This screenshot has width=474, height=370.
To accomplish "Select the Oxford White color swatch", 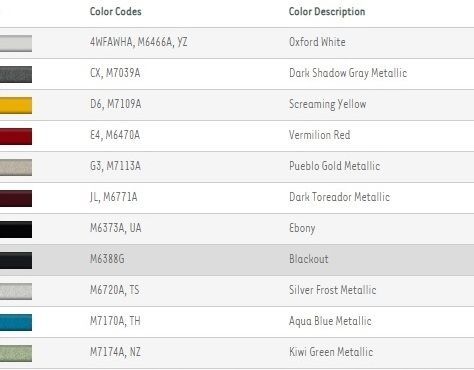I will pos(16,43).
